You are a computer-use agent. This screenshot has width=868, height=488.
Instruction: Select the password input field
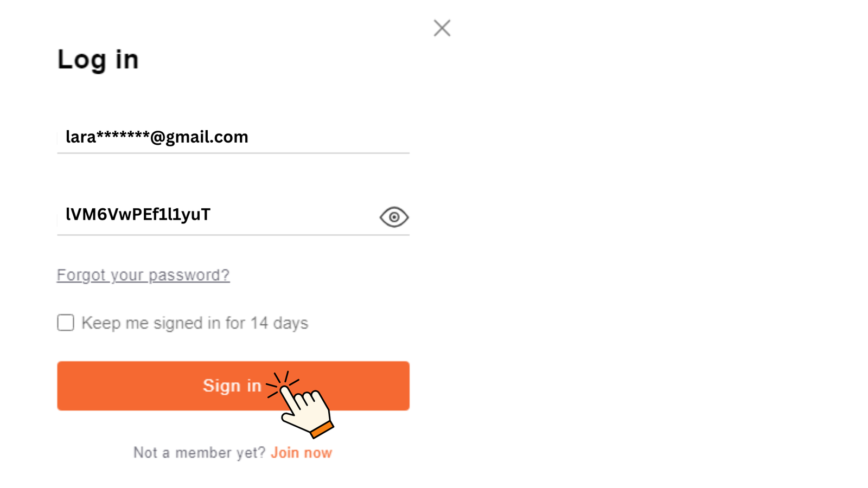pyautogui.click(x=163, y=214)
